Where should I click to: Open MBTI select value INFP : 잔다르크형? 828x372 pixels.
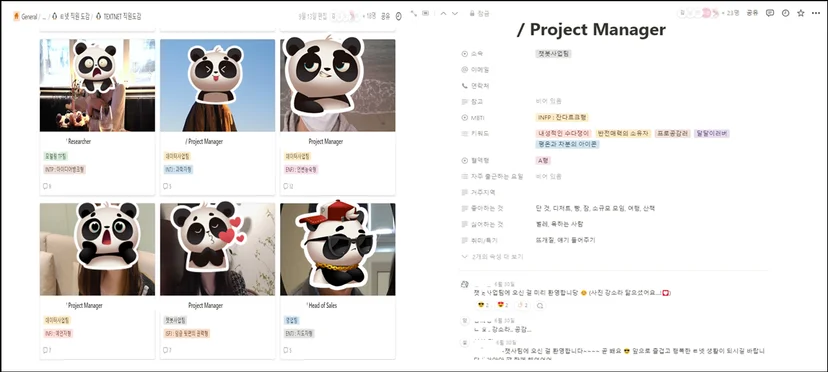561,117
